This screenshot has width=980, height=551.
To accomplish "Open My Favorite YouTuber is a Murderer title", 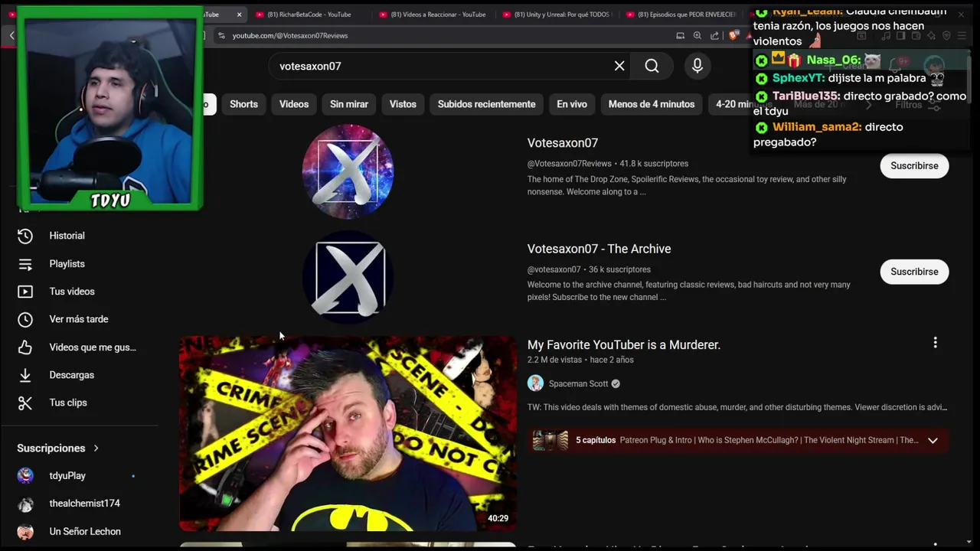I will (624, 345).
